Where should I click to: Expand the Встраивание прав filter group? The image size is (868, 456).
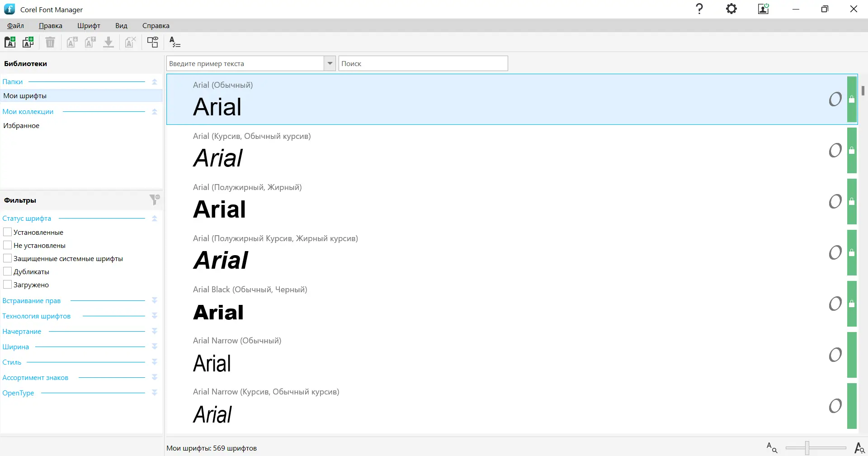[x=155, y=301]
